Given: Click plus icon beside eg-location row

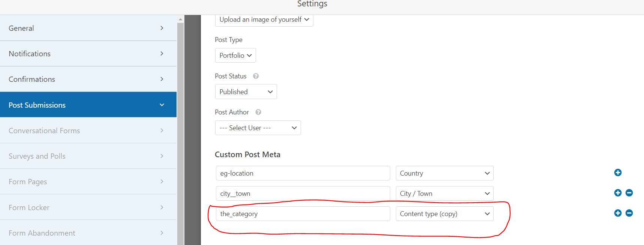Looking at the screenshot, I should point(618,173).
